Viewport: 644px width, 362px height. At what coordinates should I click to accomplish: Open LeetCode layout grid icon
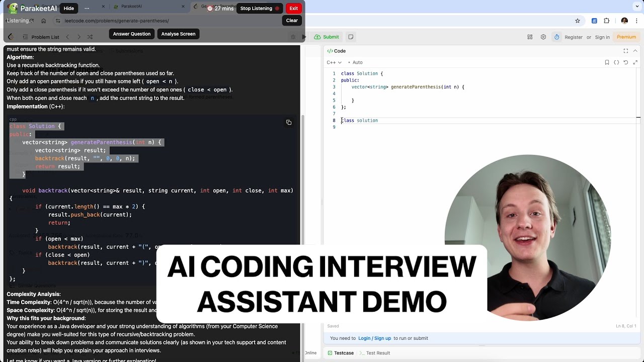[530, 37]
